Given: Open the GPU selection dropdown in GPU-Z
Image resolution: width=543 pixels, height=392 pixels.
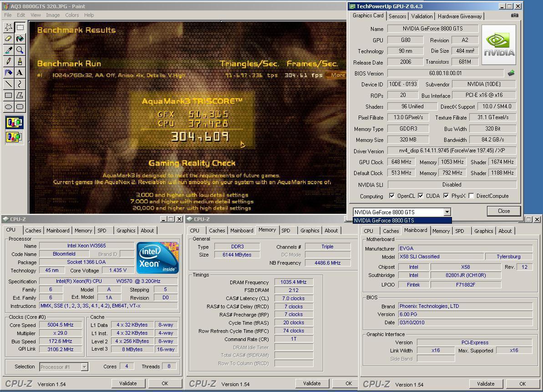Looking at the screenshot, I should pos(447,212).
